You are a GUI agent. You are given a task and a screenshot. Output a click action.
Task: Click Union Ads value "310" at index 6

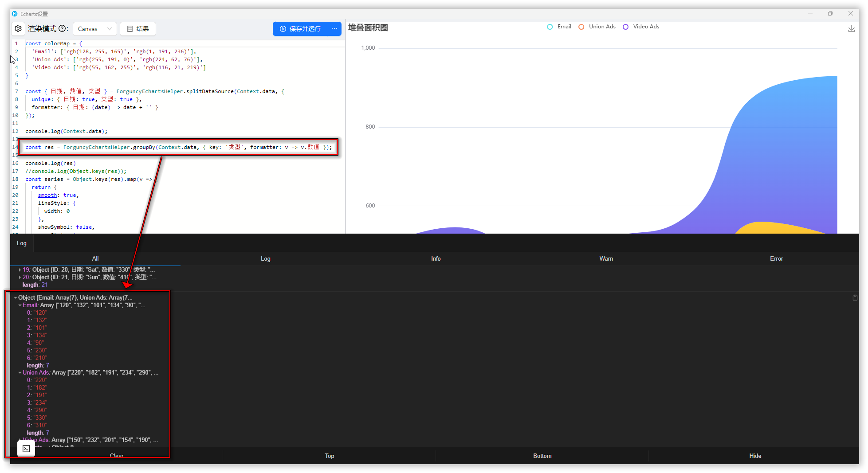tap(40, 425)
